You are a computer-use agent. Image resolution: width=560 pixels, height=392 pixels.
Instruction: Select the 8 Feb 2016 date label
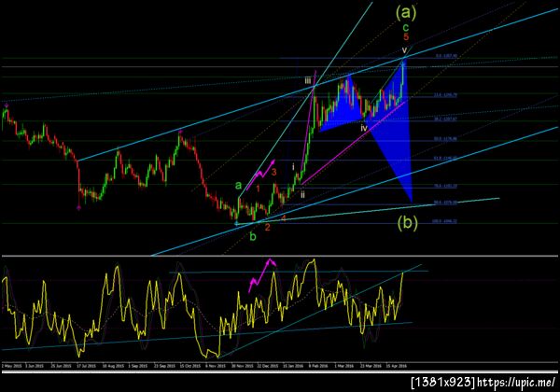pyautogui.click(x=318, y=366)
